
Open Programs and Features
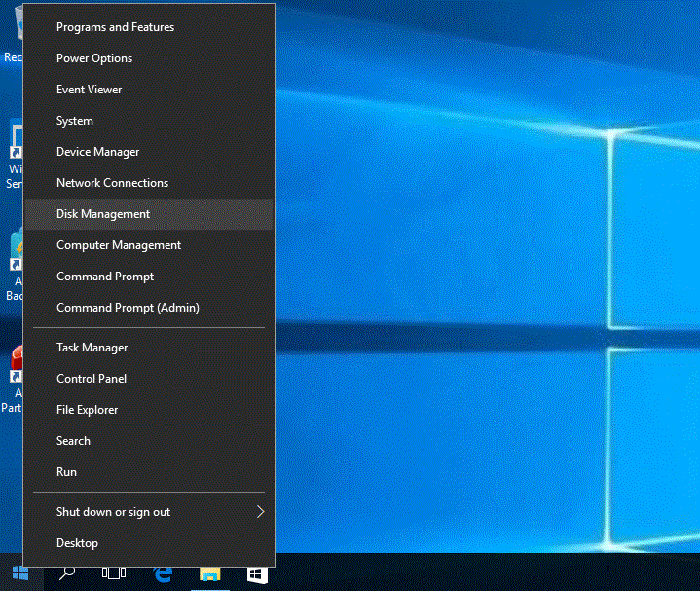coord(115,27)
